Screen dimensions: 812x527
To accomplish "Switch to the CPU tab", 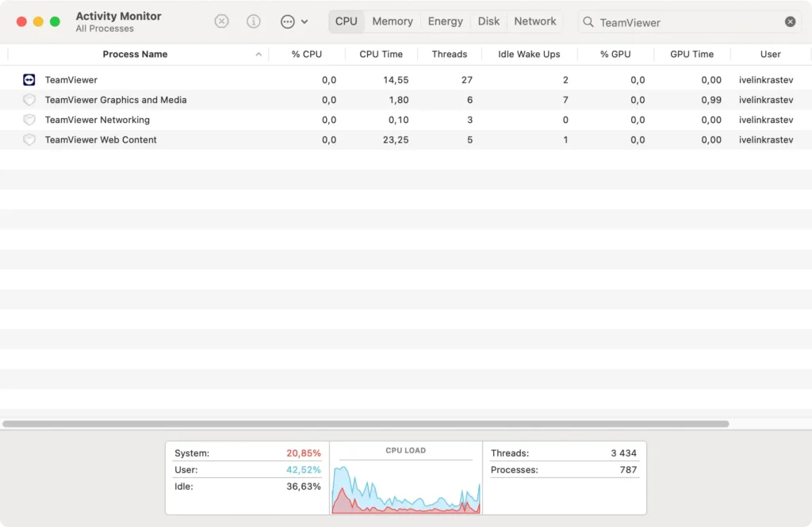I will pos(347,21).
